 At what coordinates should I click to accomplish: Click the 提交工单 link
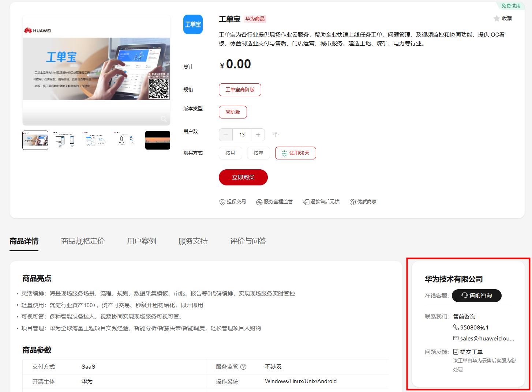tap(471, 352)
